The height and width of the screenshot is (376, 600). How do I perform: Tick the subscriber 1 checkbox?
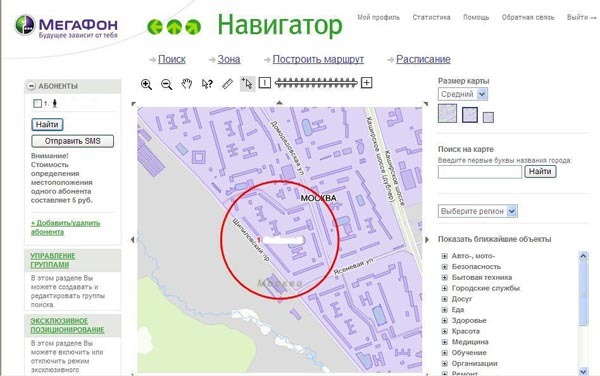point(37,104)
